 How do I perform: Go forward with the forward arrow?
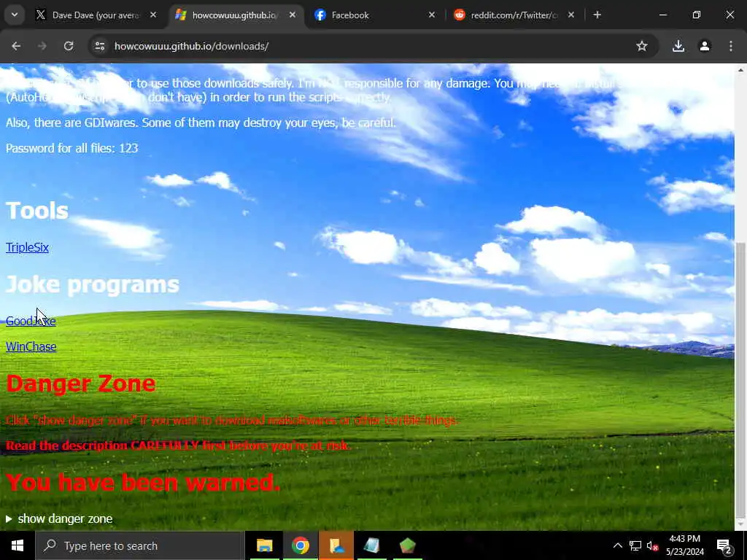42,46
